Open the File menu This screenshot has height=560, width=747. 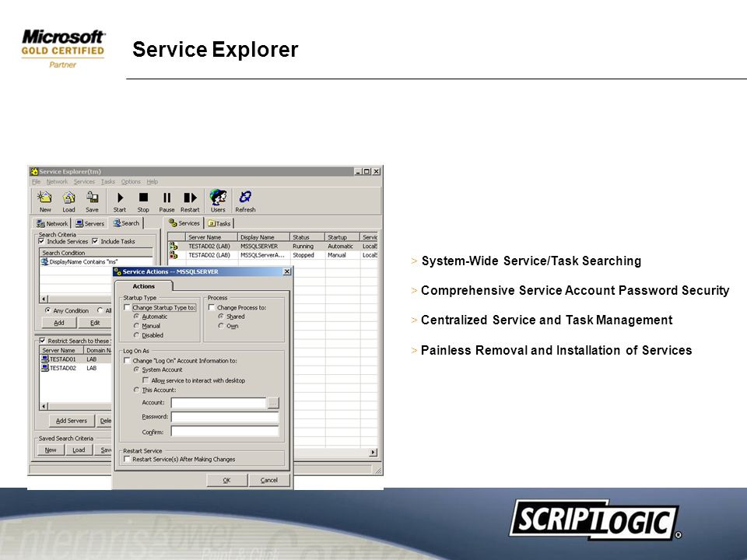(x=37, y=181)
